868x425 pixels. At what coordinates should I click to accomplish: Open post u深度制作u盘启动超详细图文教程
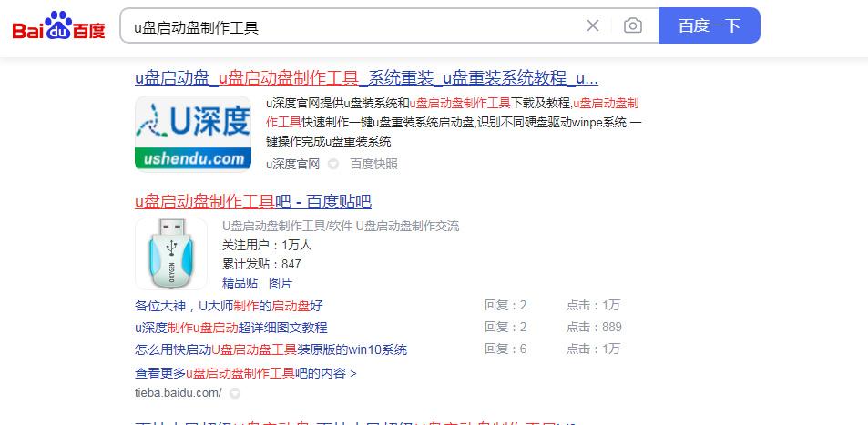[230, 328]
